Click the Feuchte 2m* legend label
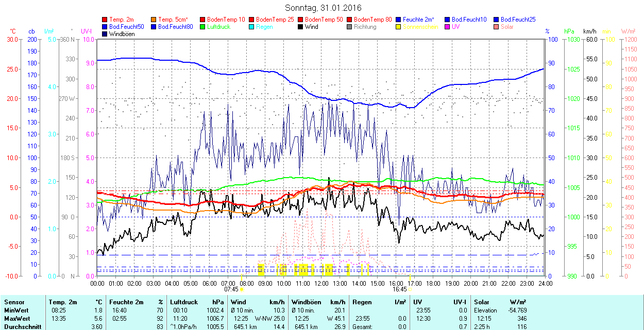The width and height of the screenshot is (644, 330). coord(419,20)
